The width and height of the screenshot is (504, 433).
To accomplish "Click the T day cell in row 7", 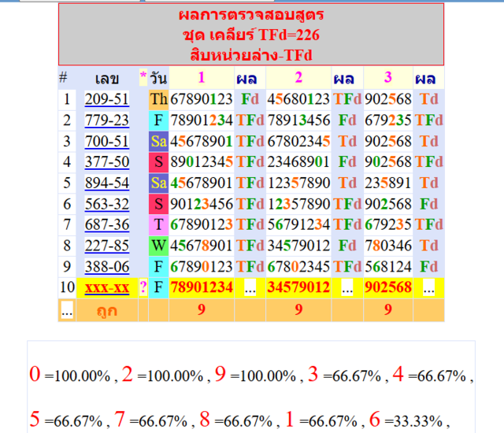I will coord(158,225).
